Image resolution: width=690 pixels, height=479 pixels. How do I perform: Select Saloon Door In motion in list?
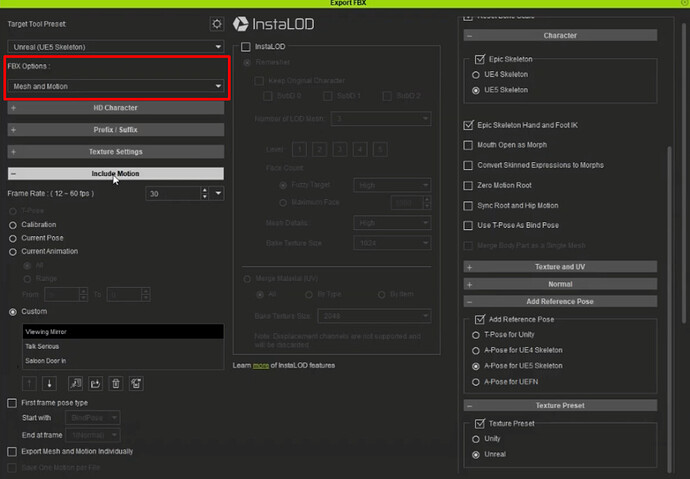coord(123,361)
